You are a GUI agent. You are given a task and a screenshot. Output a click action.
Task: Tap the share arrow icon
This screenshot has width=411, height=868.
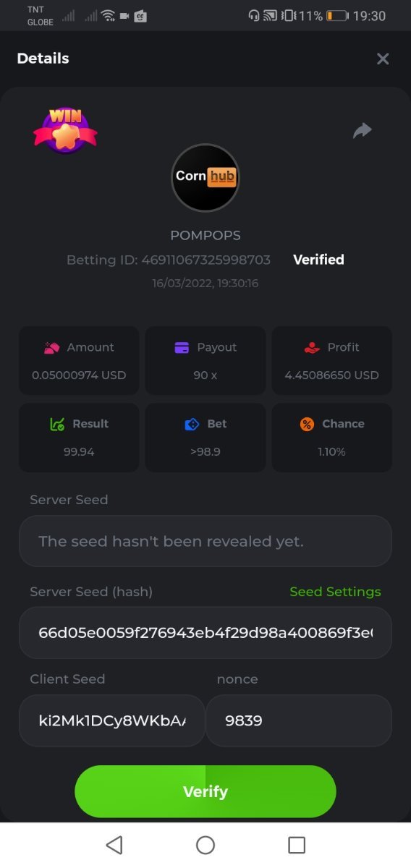click(x=362, y=130)
